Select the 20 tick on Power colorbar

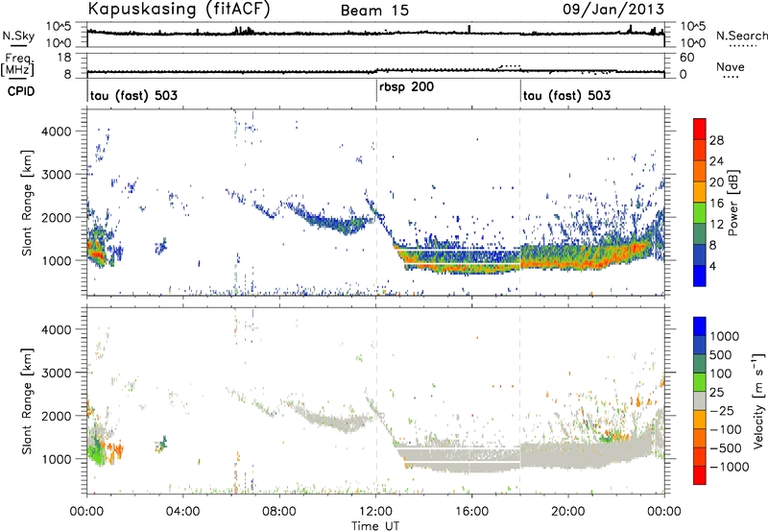pyautogui.click(x=716, y=182)
